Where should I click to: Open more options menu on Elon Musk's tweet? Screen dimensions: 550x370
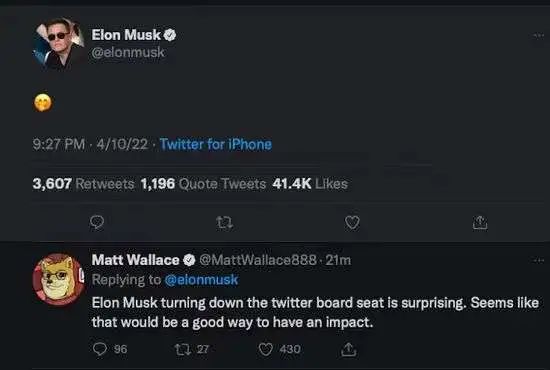point(538,35)
